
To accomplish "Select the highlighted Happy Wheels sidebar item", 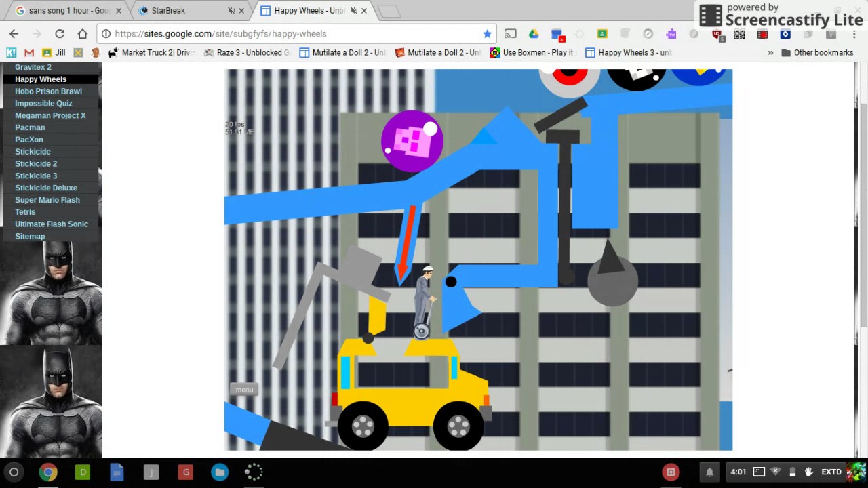I will click(x=51, y=79).
